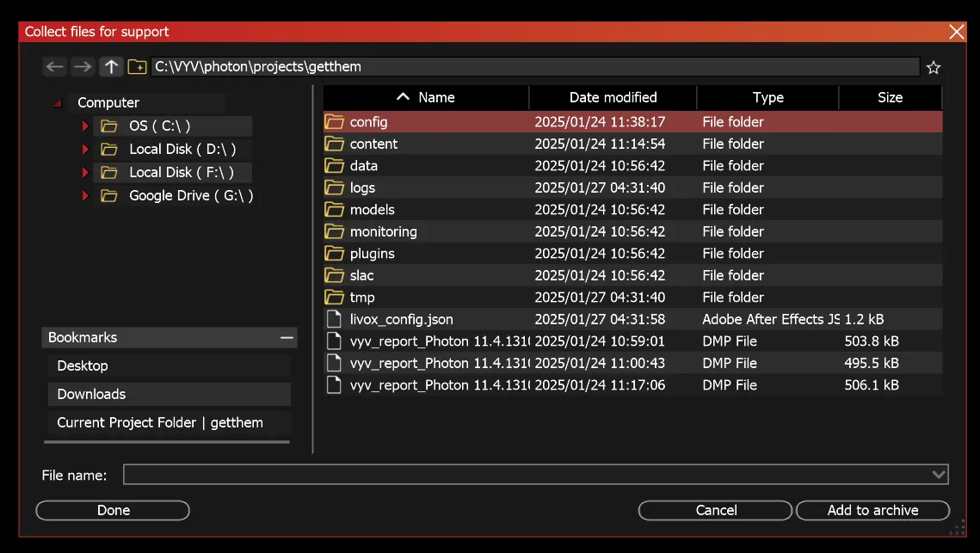The image size is (980, 553).
Task: Open the Downloads bookmark
Action: (169, 394)
